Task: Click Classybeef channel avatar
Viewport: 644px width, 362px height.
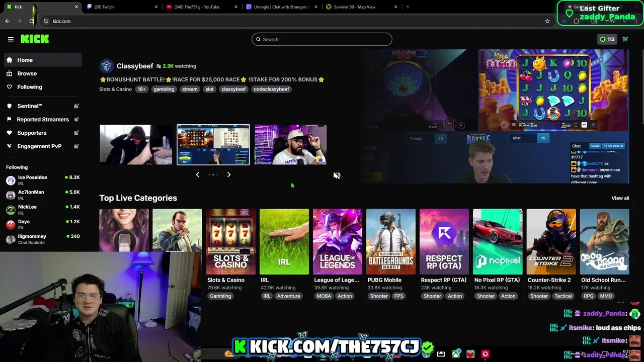Action: [106, 66]
